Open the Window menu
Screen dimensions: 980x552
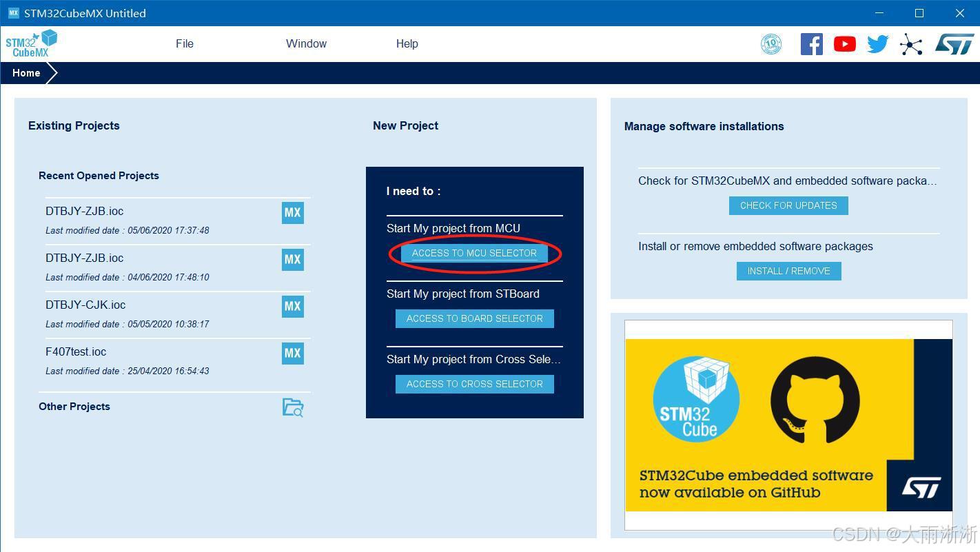(x=306, y=43)
